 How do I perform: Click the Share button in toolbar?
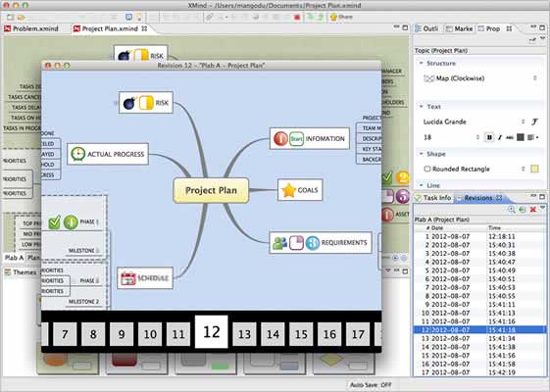point(341,17)
